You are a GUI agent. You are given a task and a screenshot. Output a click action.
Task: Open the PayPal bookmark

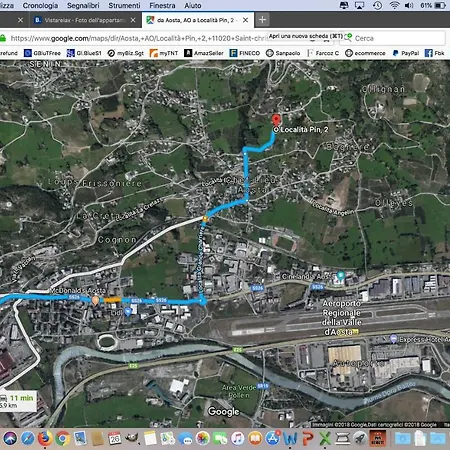pos(406,53)
